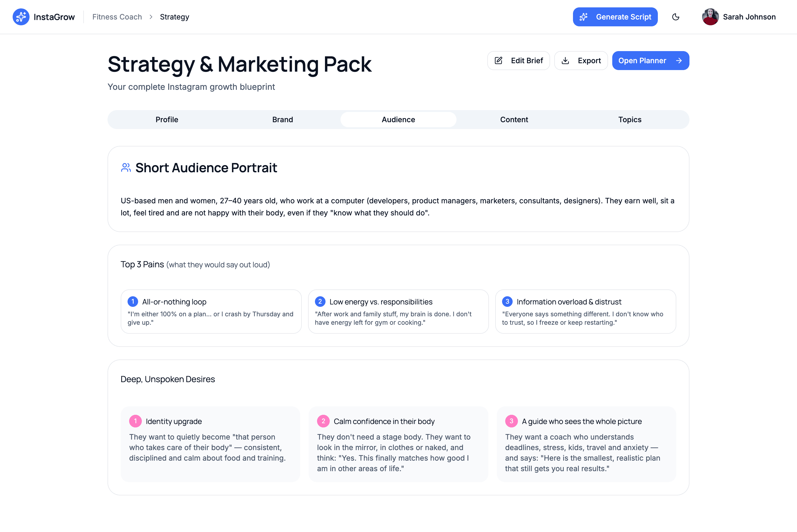Click the Generate Script button
The height and width of the screenshot is (532, 797).
pyautogui.click(x=615, y=17)
